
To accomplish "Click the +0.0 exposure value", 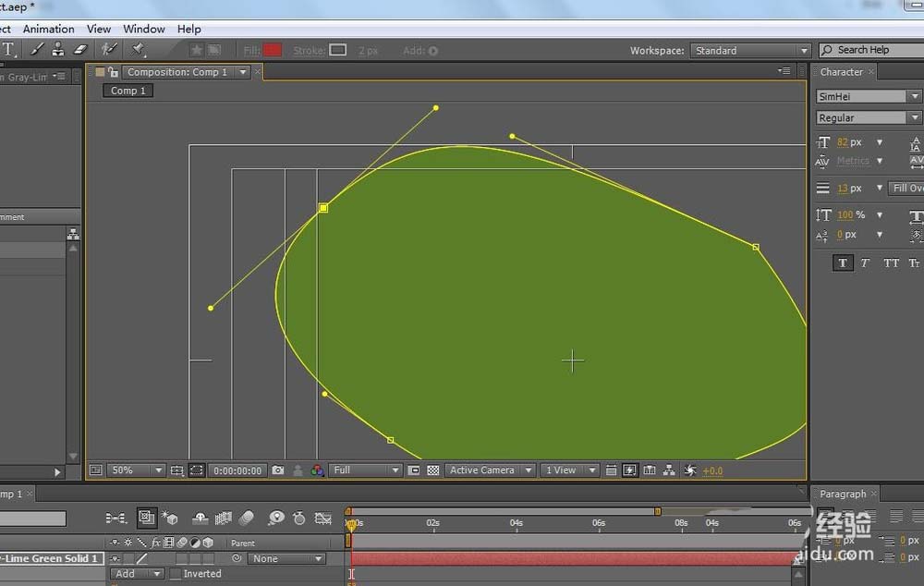I will pos(712,471).
